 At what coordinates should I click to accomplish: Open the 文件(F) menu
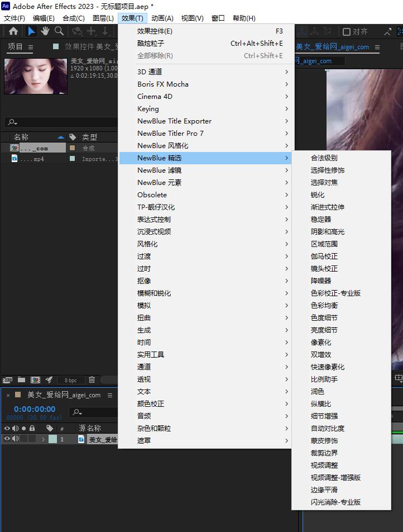[15, 18]
